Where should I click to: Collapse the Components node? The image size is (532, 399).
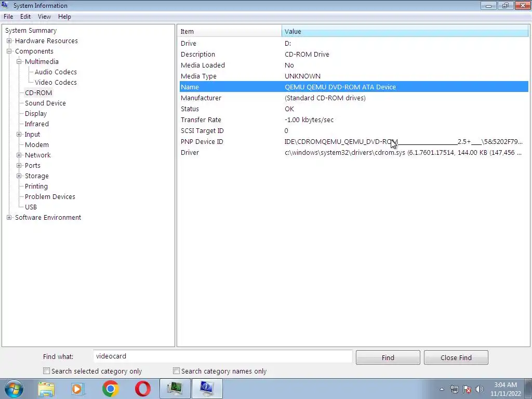[x=9, y=51]
